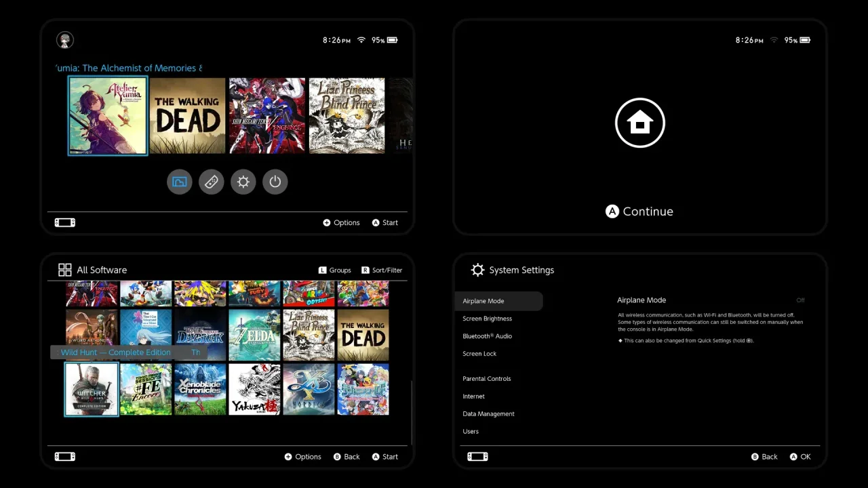Click the battery icon on the home screen
This screenshot has height=488, width=868.
pos(393,40)
